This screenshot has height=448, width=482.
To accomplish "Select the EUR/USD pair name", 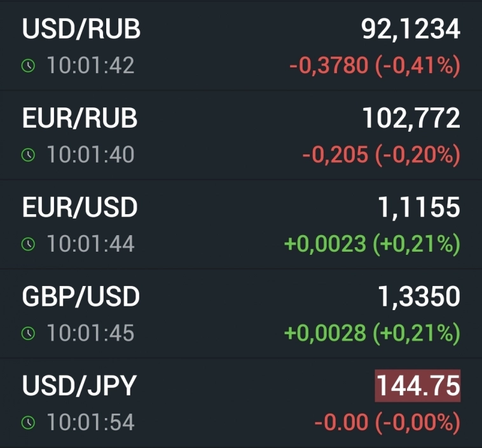I will (79, 208).
